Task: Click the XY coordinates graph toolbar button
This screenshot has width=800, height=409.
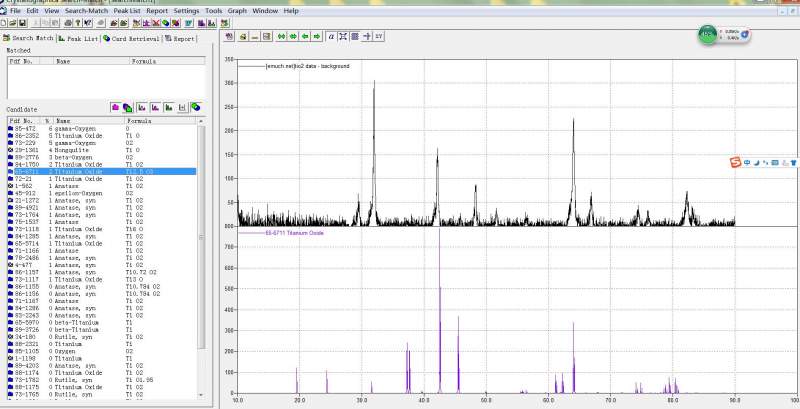Action: tap(379, 37)
